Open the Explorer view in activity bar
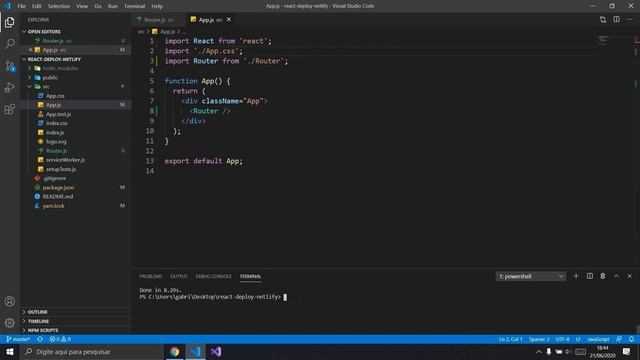Viewport: 640px width, 360px height. click(x=10, y=22)
